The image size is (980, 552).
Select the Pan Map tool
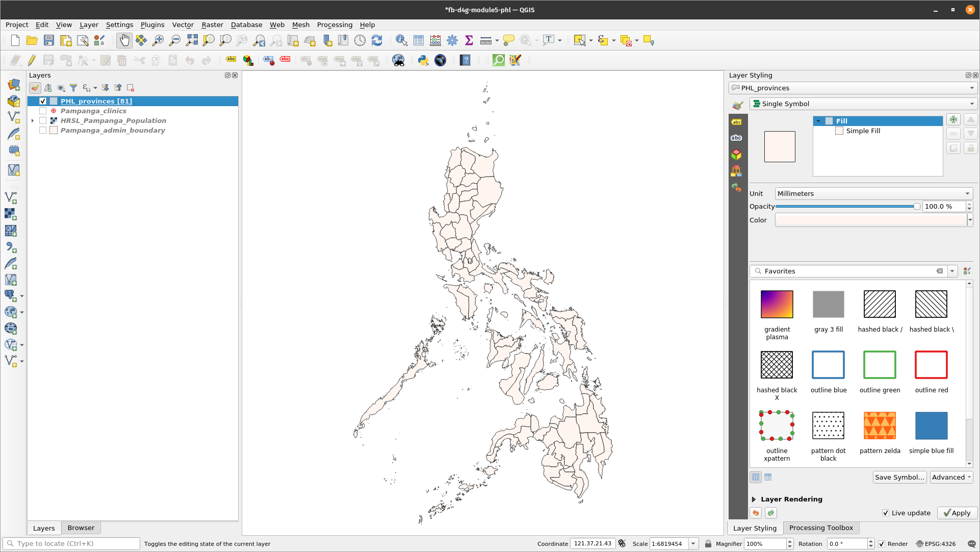point(124,40)
